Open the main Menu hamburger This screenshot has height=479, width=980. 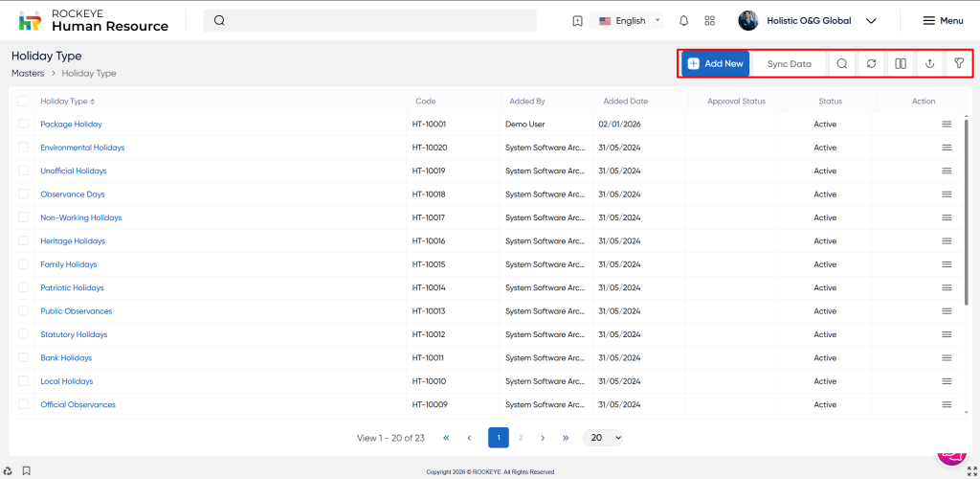tap(943, 21)
